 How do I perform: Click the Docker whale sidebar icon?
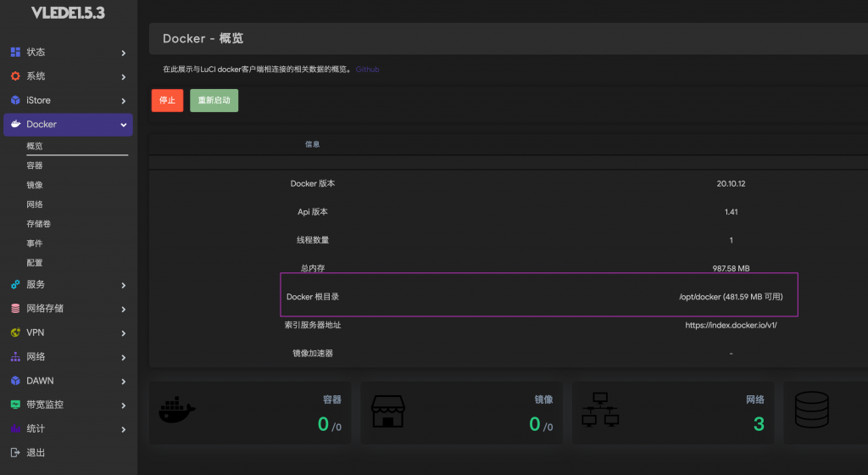(15, 124)
